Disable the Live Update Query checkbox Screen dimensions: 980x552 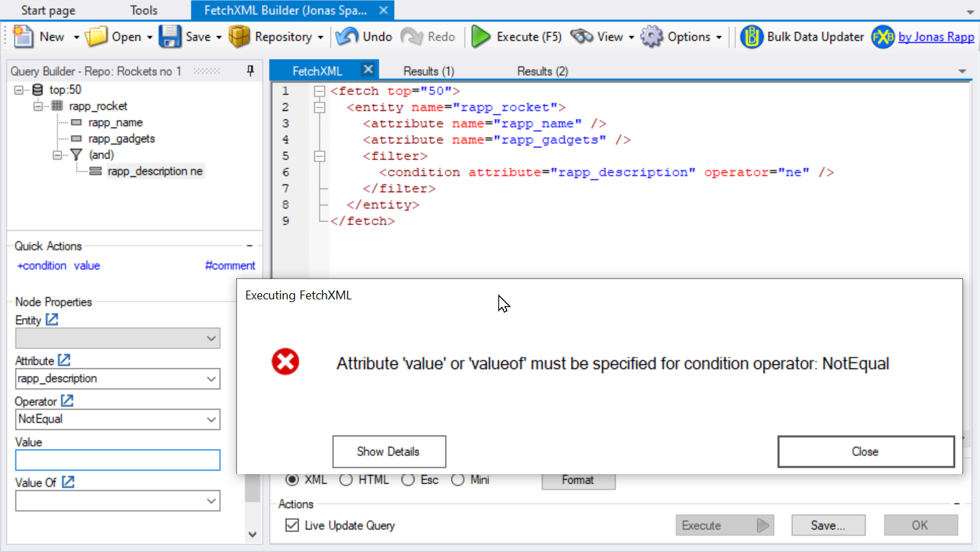[x=291, y=524]
